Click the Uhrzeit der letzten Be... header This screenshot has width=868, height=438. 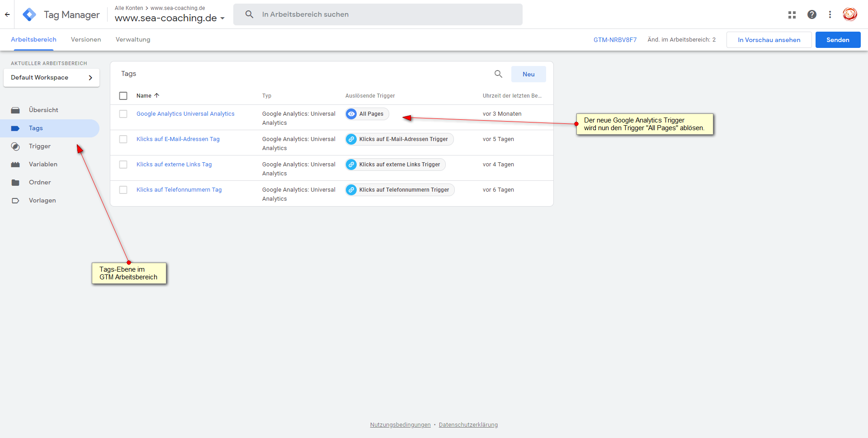click(x=512, y=96)
